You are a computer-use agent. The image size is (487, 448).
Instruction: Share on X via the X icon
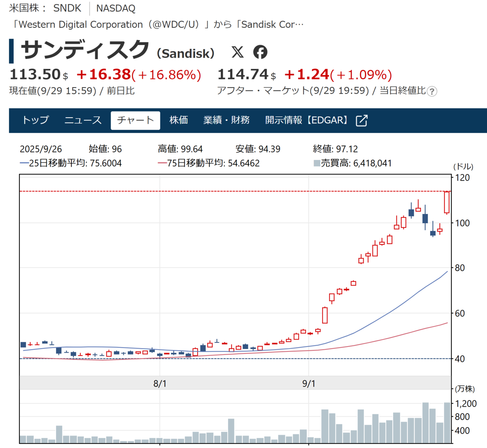(238, 52)
